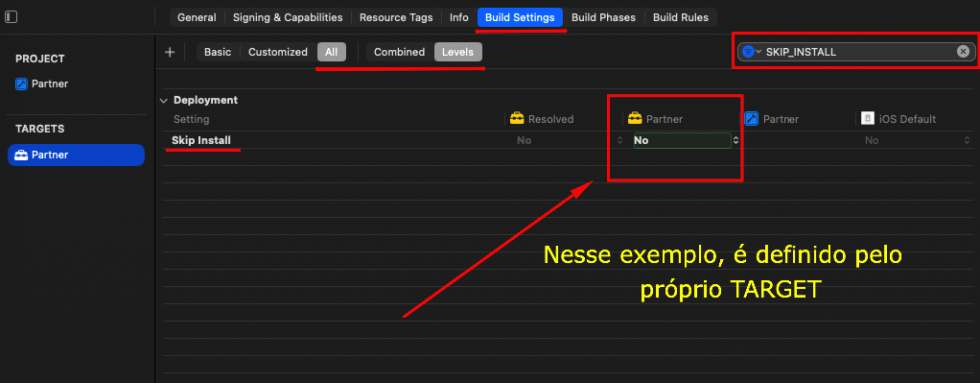Collapse the Deployment section
This screenshot has width=980, height=383.
click(x=164, y=101)
